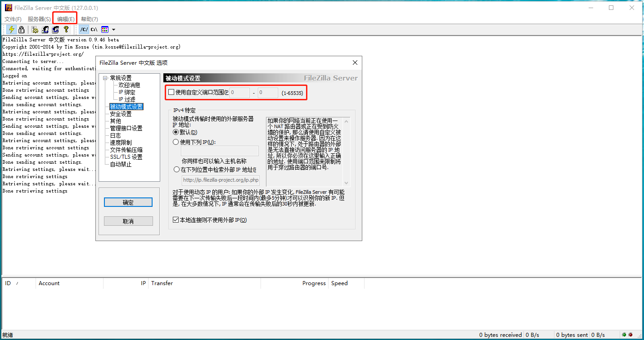Select 常规设置 in the options tree
644x340 pixels.
121,78
